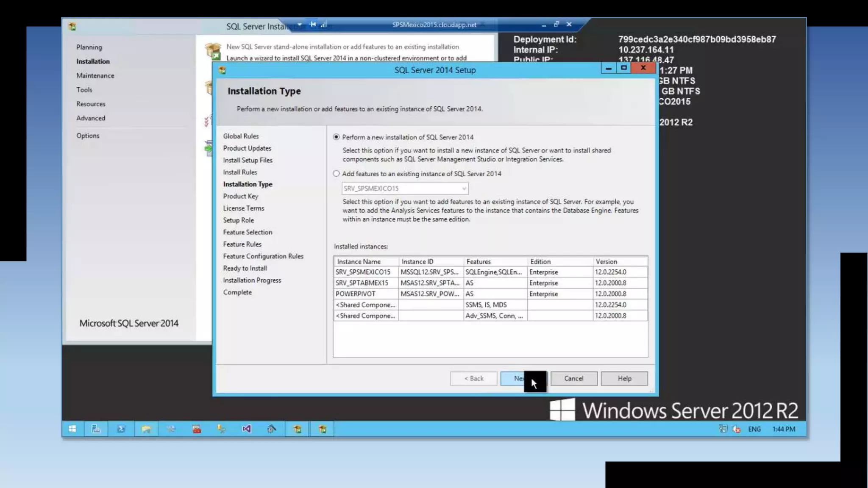Open the Advanced page in the sidebar

tap(91, 118)
